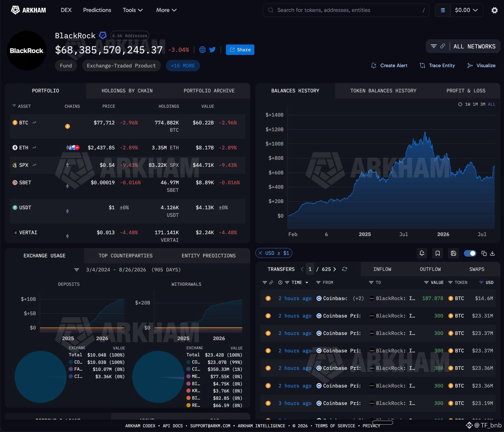This screenshot has height=432, width=504.
Task: Sort transfers by the TIME column
Action: [297, 282]
